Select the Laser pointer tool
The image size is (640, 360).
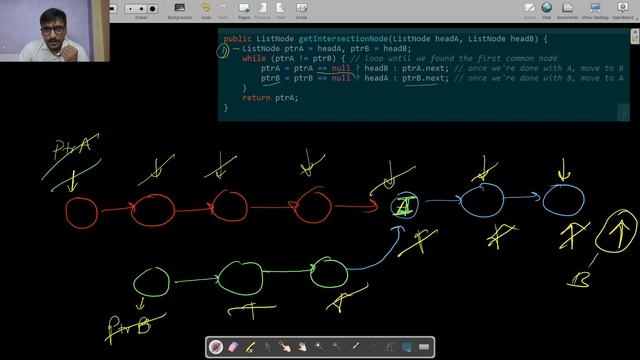355,347
